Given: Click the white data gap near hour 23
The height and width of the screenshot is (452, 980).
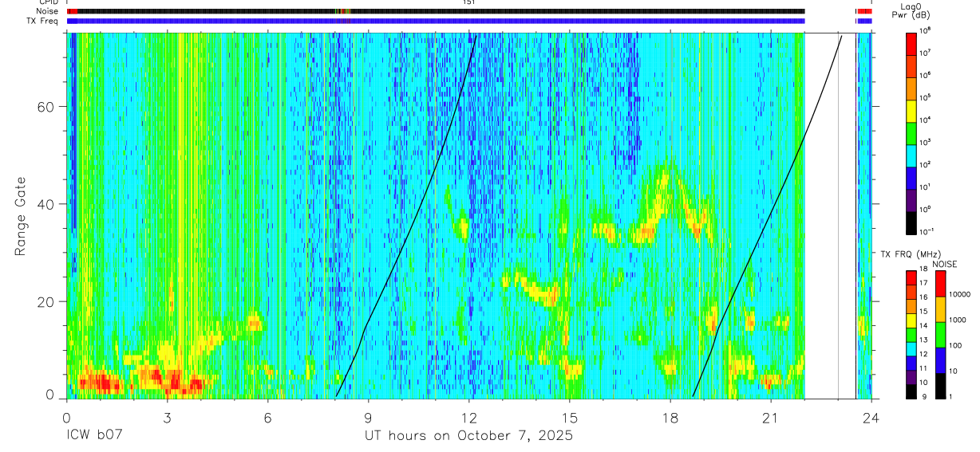Looking at the screenshot, I should point(831,215).
